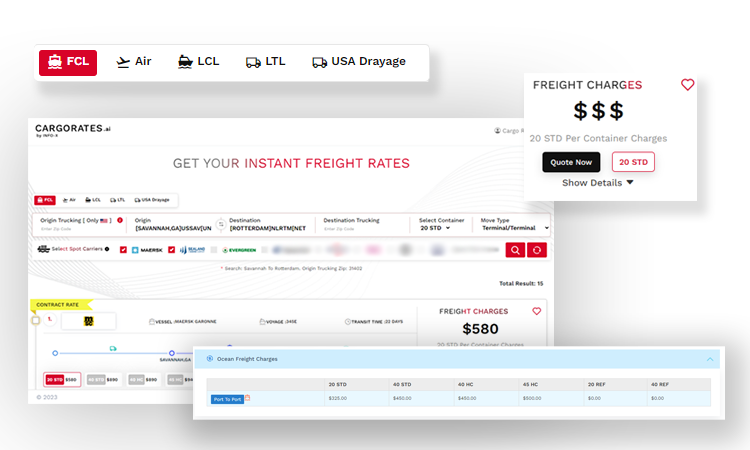
Task: Click the $580 freight price
Action: (480, 329)
